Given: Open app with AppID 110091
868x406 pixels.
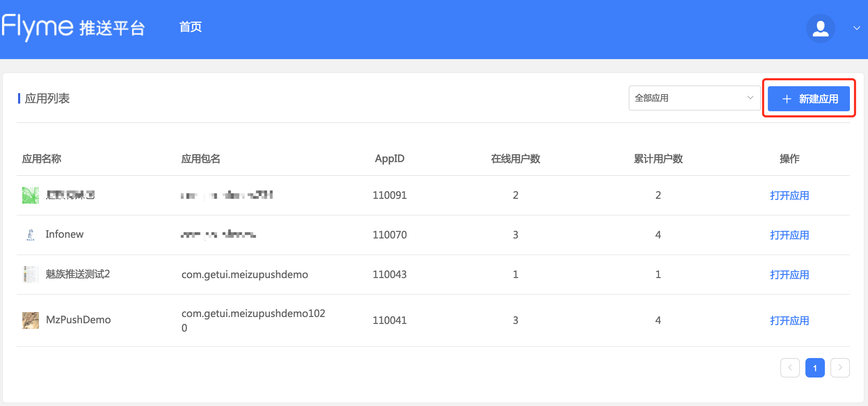Looking at the screenshot, I should (x=789, y=195).
